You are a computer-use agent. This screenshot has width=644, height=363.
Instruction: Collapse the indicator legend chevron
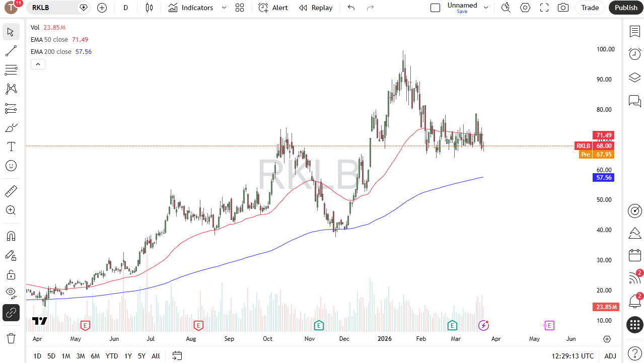(38, 64)
